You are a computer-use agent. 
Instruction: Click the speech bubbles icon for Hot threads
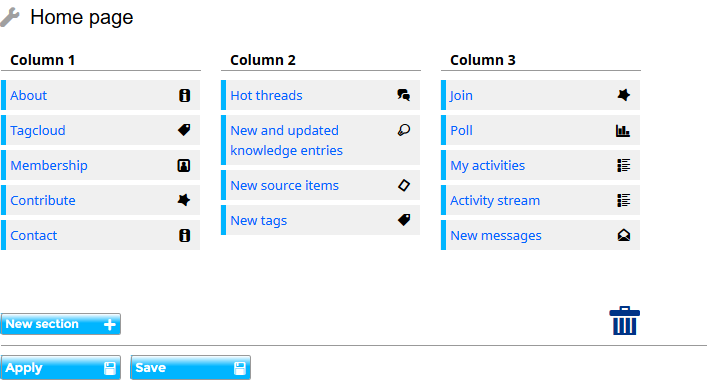404,95
